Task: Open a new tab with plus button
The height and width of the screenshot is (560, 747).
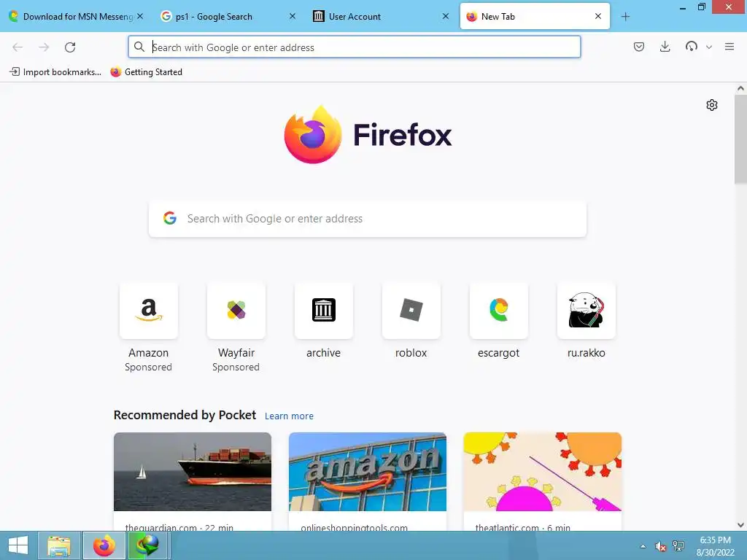Action: [625, 17]
